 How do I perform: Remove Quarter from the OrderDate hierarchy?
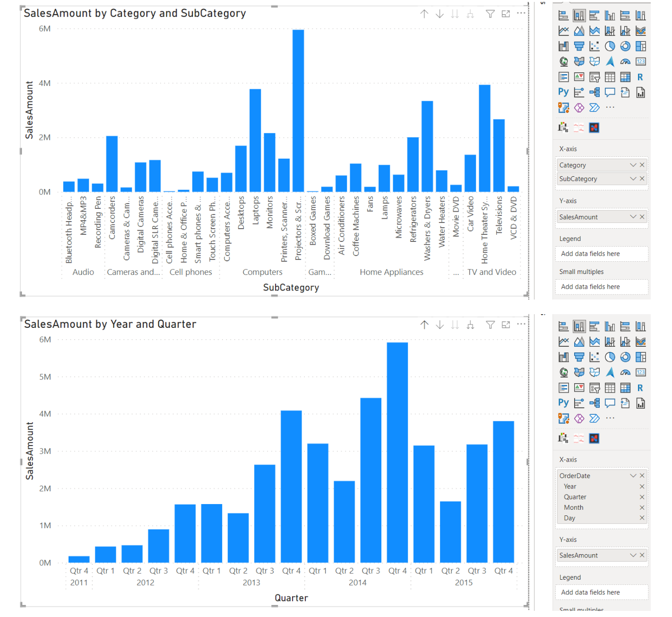pyautogui.click(x=642, y=497)
